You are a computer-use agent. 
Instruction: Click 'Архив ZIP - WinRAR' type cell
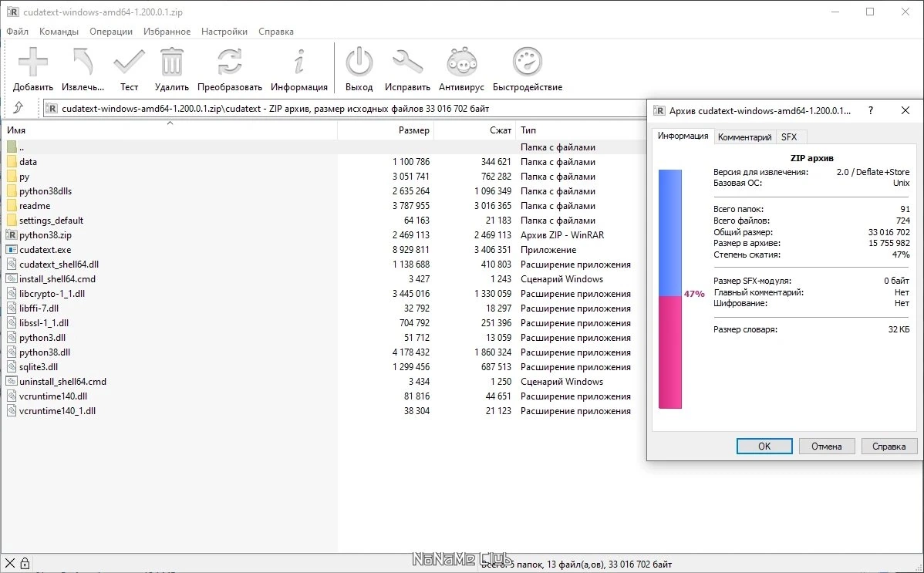coord(562,234)
